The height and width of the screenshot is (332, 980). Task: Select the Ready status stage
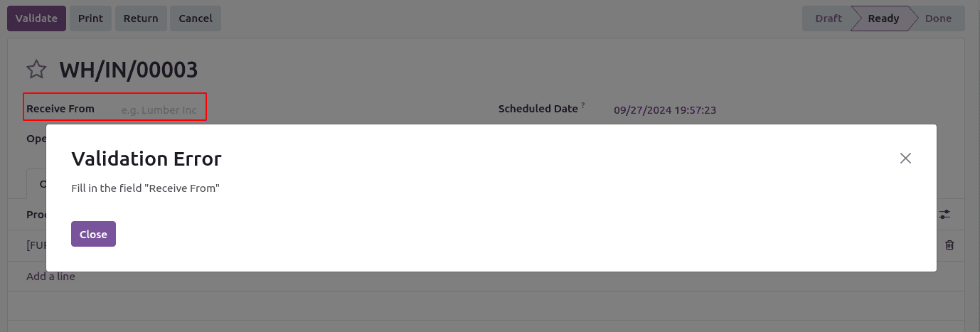coord(883,18)
